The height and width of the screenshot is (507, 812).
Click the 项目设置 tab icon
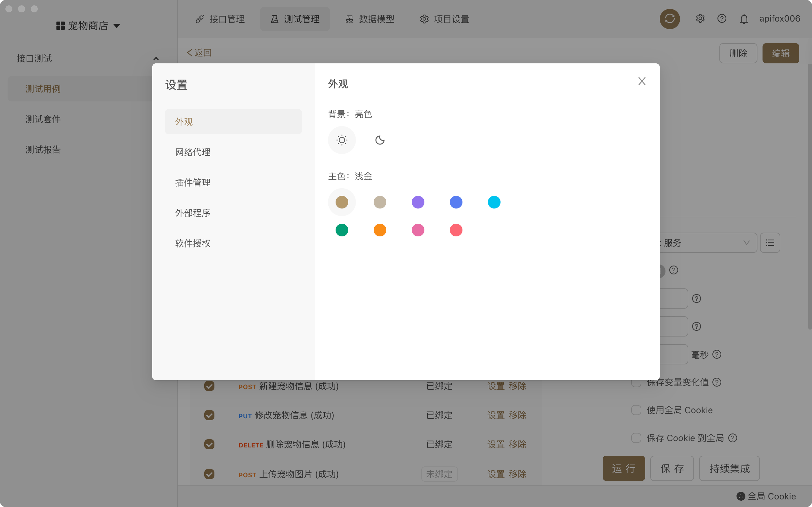click(x=424, y=19)
